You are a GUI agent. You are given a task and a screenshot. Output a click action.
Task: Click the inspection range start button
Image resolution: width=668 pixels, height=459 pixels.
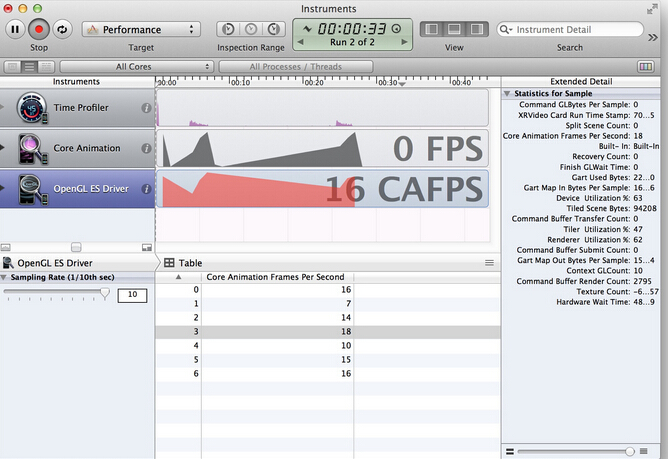[228, 30]
